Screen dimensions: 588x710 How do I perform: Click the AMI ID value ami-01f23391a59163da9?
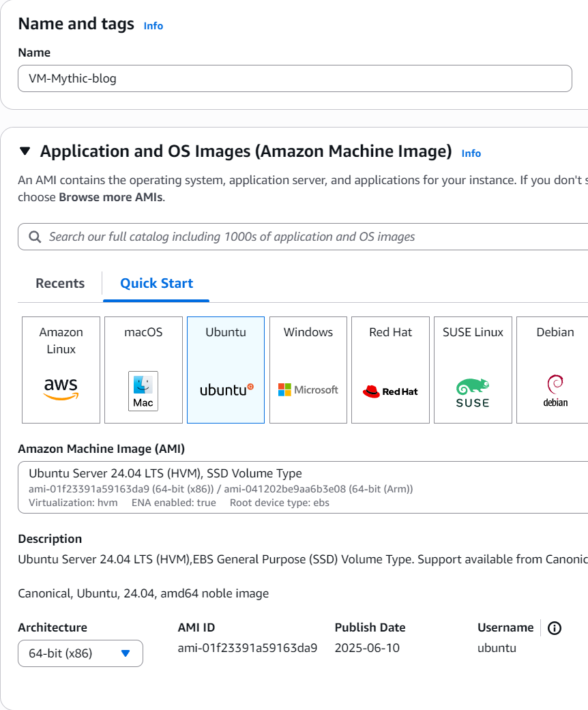coord(247,648)
